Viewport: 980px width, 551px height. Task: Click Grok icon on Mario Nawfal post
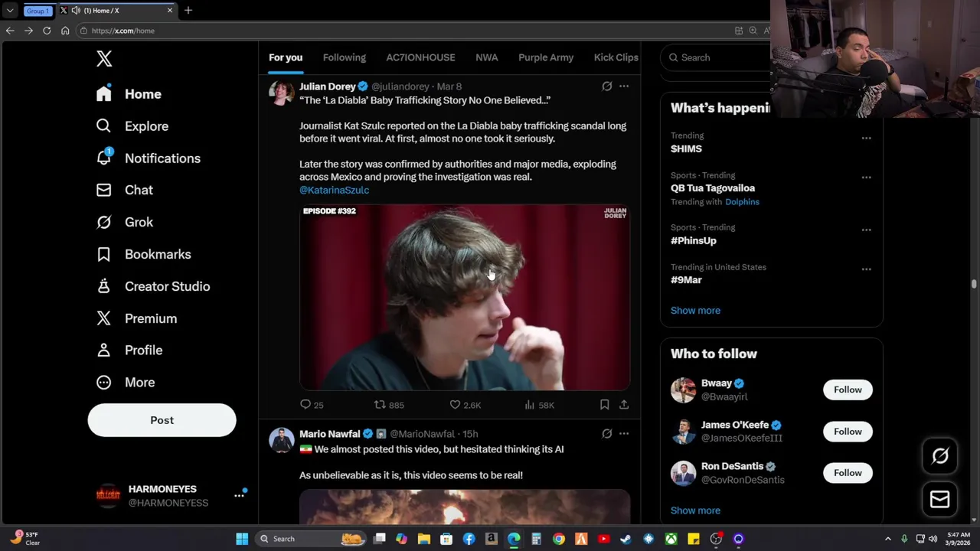pos(606,434)
